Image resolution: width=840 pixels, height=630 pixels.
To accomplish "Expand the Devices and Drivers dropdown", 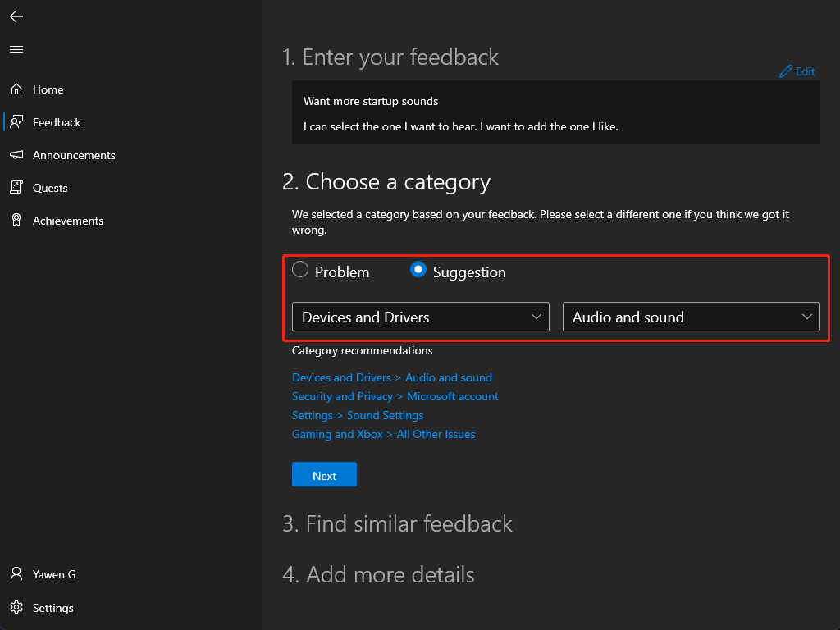I will pos(420,317).
